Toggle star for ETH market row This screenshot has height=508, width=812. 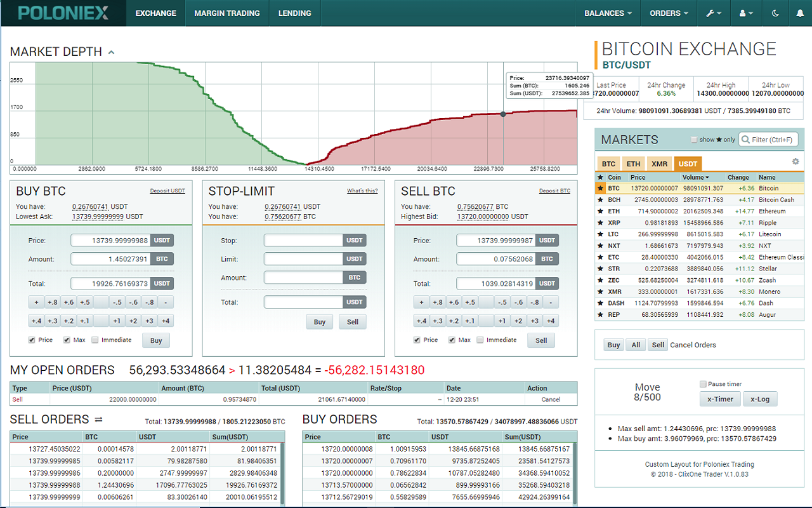click(600, 211)
